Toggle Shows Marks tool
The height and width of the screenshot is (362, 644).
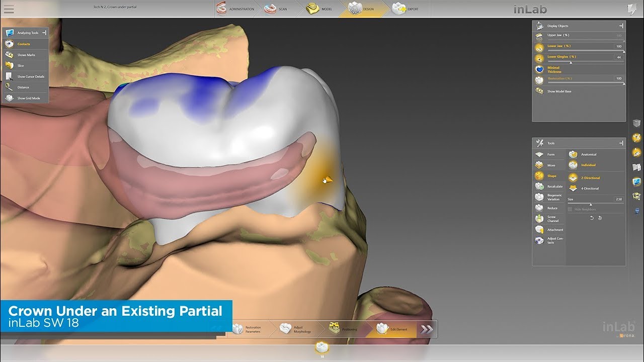click(x=25, y=55)
